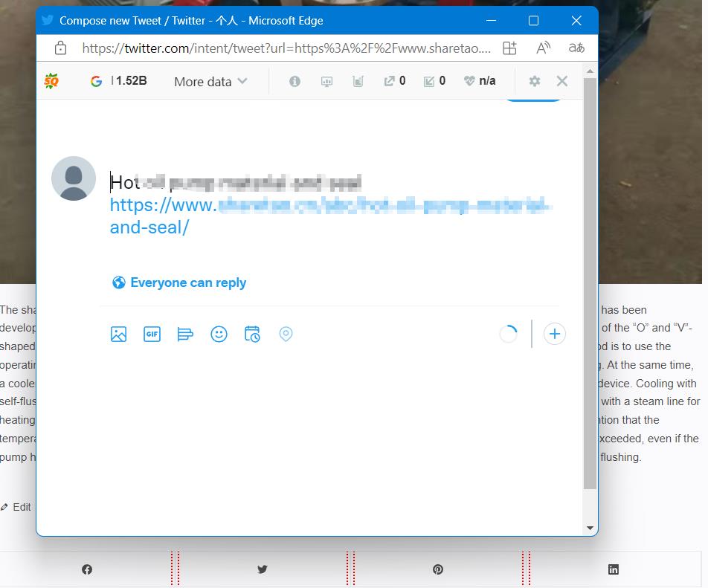Click the site health heart icon
Screen dimensions: 708x588
click(469, 81)
